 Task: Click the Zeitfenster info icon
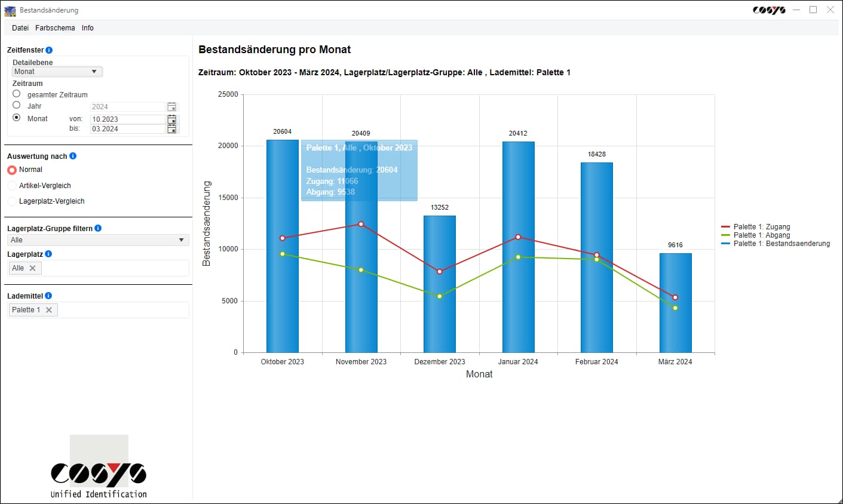[49, 50]
